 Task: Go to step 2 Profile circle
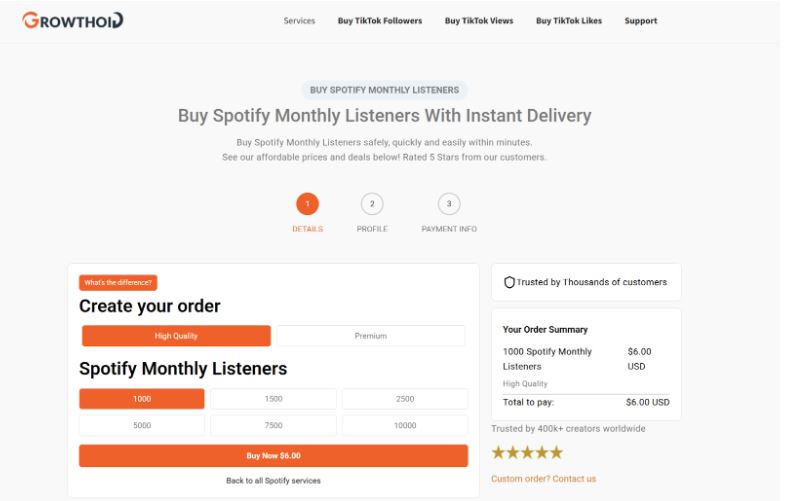(372, 204)
